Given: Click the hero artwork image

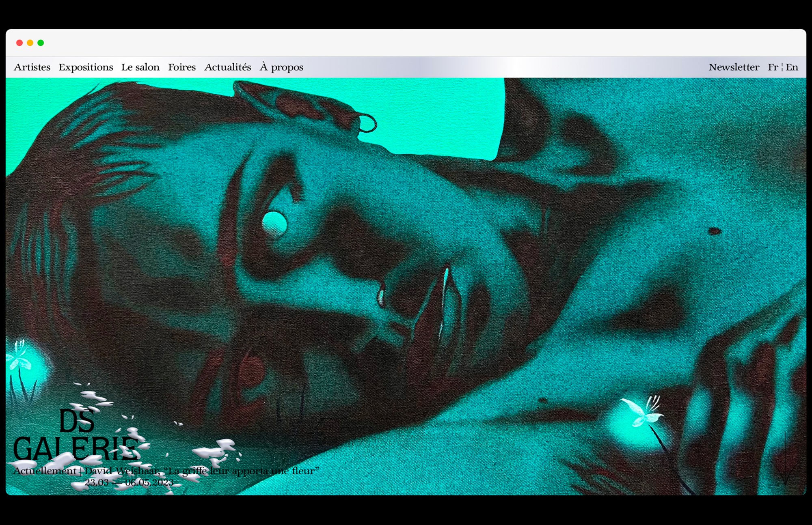Looking at the screenshot, I should coord(406,264).
